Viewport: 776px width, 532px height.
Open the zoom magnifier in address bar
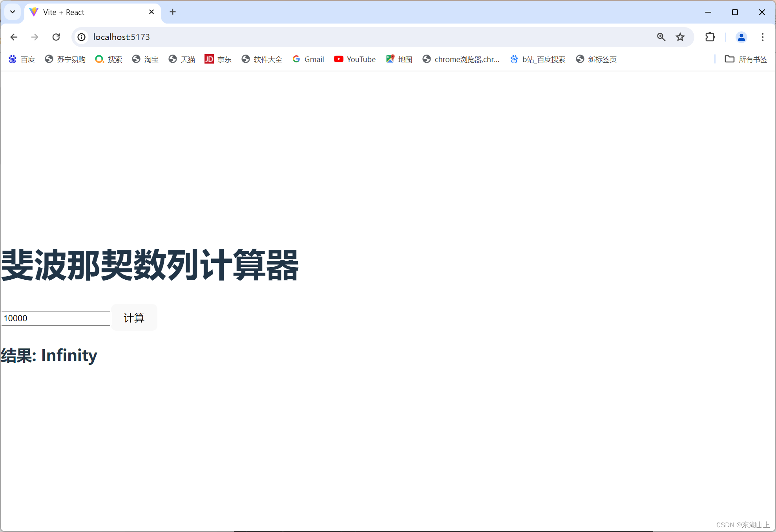(661, 37)
